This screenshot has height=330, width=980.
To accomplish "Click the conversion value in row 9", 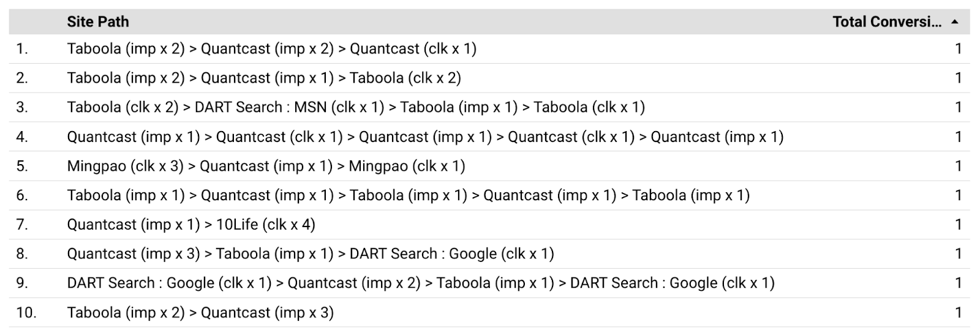I will 958,283.
